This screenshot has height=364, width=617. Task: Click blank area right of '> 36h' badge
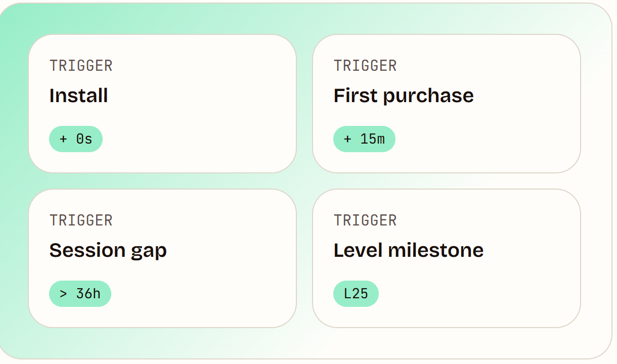point(202,294)
